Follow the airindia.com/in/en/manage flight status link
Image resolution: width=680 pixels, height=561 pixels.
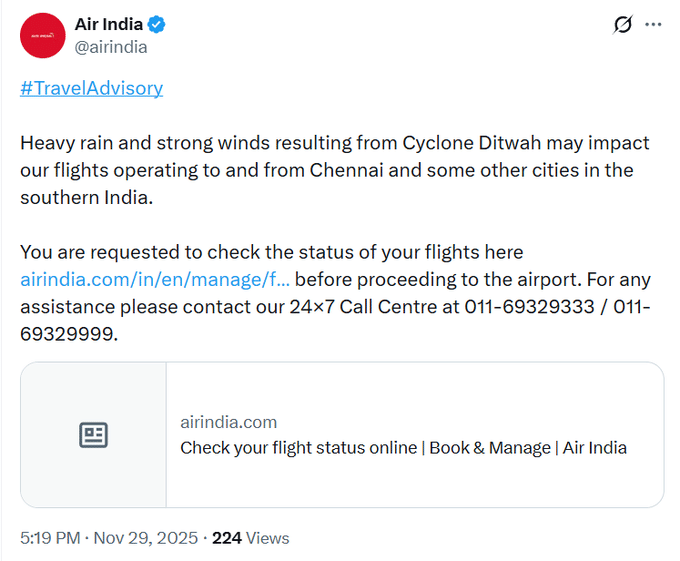tap(155, 279)
